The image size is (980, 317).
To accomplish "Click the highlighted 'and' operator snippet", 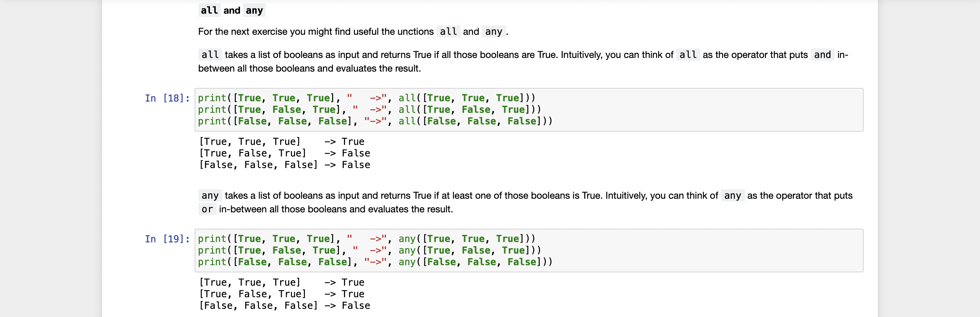I will 822,55.
